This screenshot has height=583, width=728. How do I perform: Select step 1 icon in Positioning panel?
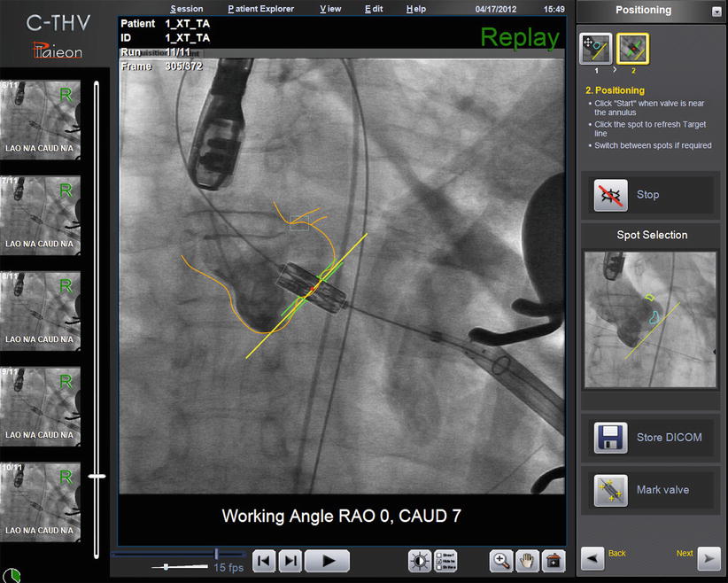pyautogui.click(x=595, y=49)
